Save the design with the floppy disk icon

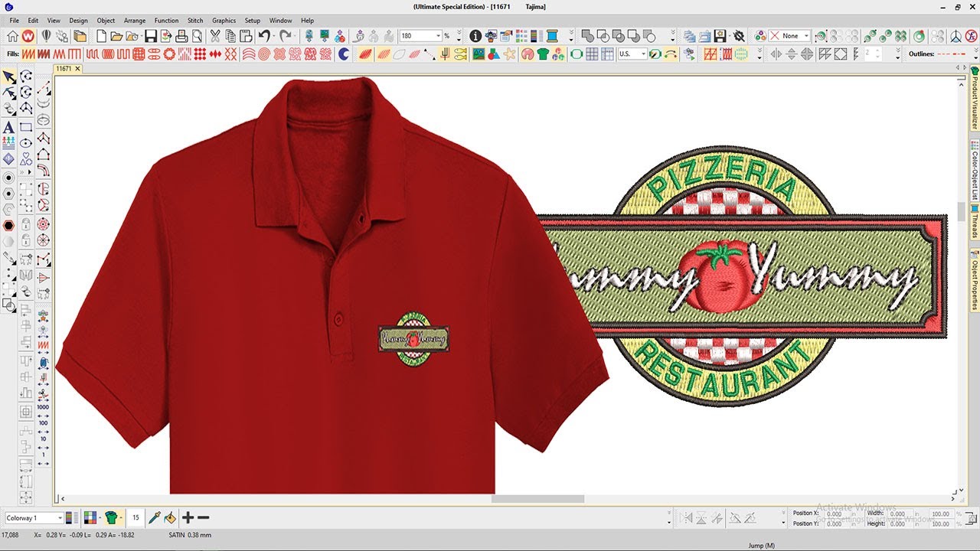pos(150,36)
